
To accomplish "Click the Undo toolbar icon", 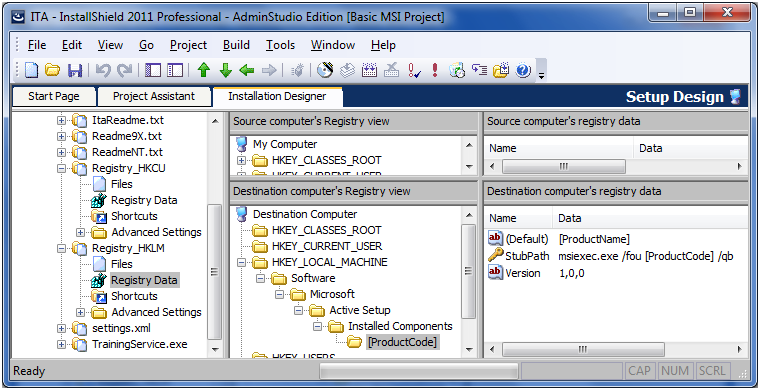I will click(x=103, y=71).
